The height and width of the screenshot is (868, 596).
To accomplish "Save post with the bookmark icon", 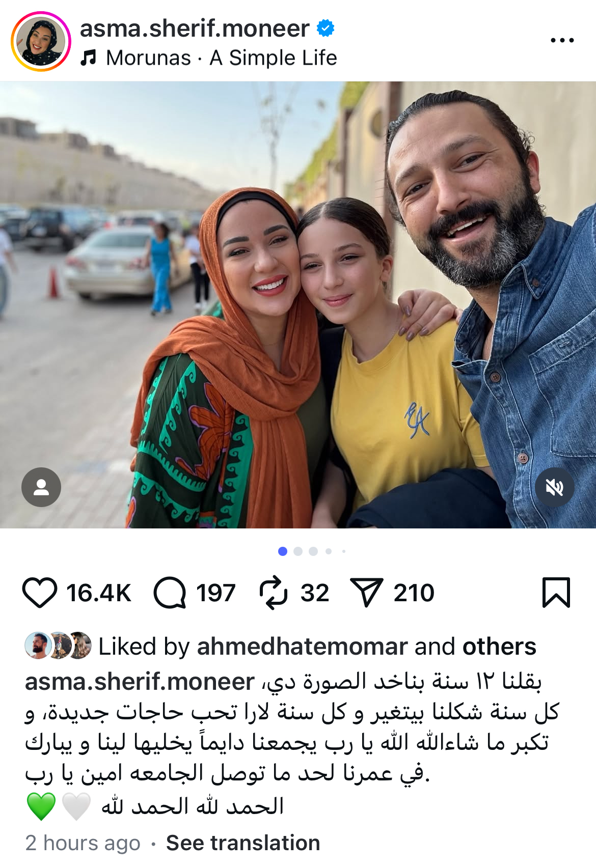I will click(556, 593).
